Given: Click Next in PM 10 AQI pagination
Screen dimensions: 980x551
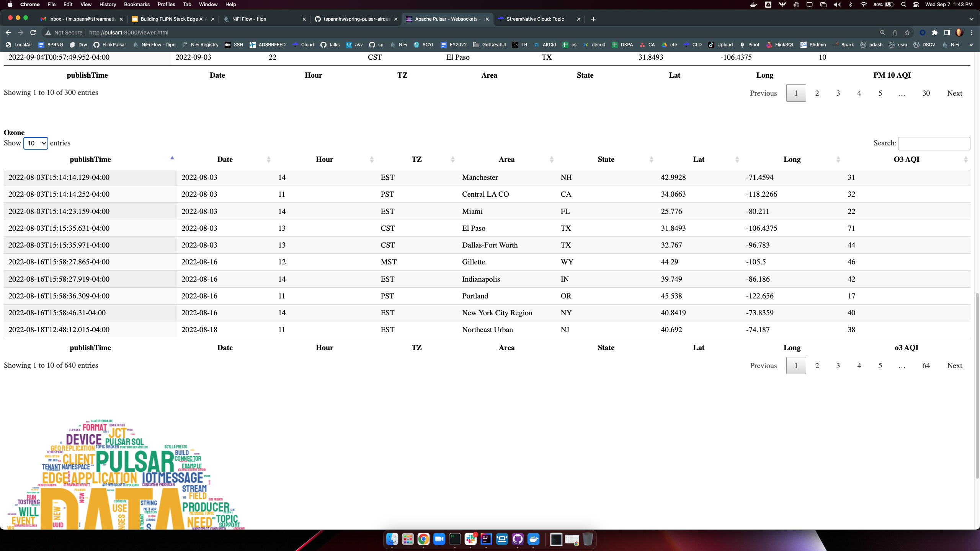Looking at the screenshot, I should coord(954,93).
